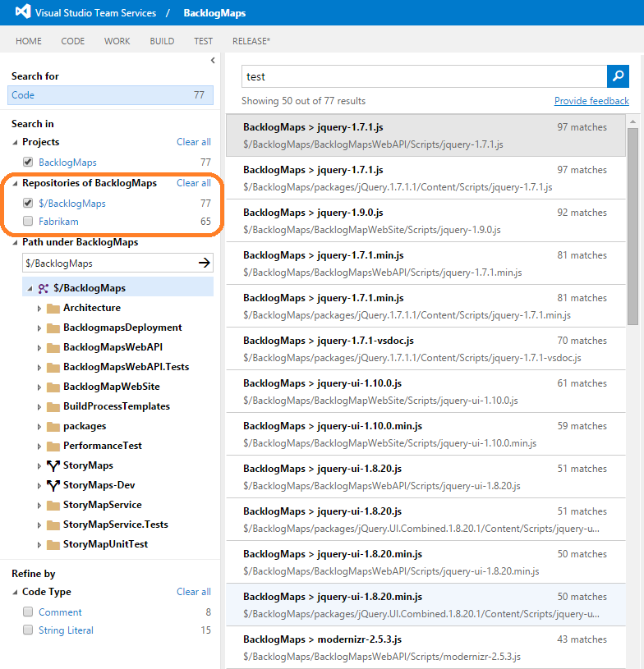The width and height of the screenshot is (644, 669).
Task: Select the PerformanceTest tree row
Action: coord(117,446)
